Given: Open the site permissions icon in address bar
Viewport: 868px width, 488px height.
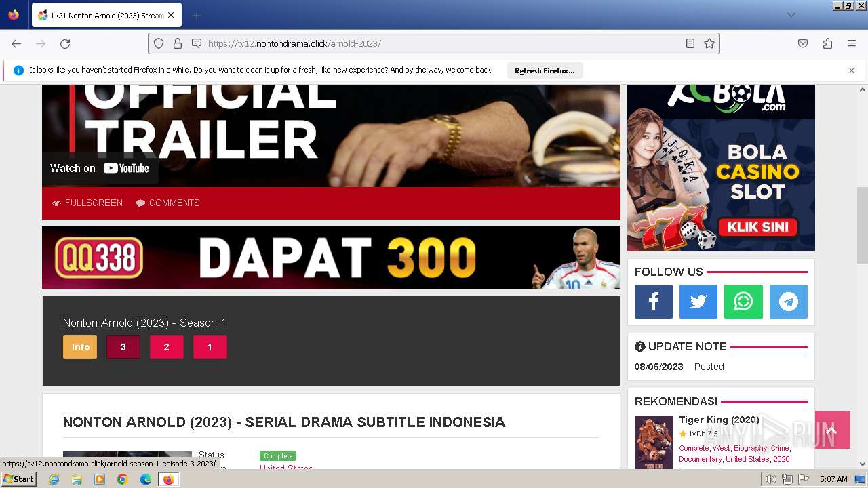Looking at the screenshot, I should pos(197,43).
